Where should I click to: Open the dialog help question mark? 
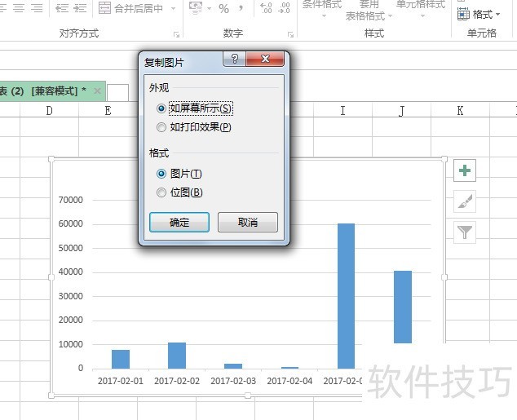(x=234, y=59)
